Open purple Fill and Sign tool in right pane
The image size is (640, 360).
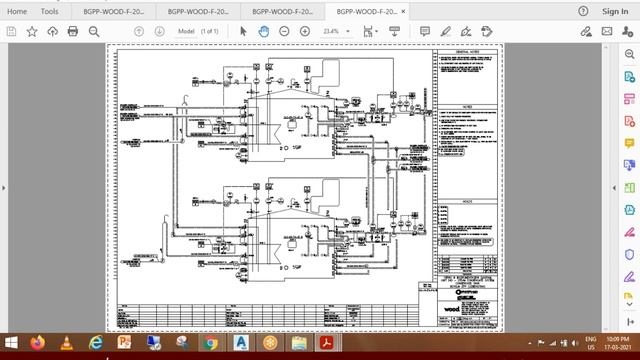coord(629,277)
